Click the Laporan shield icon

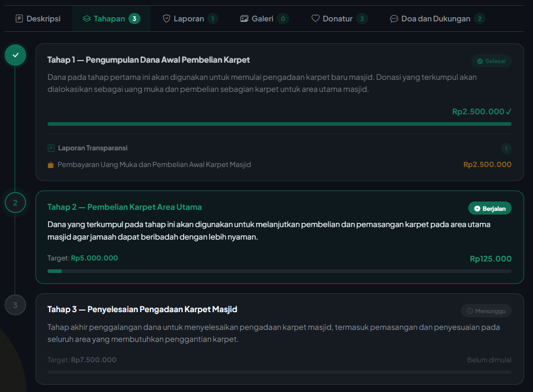[167, 19]
